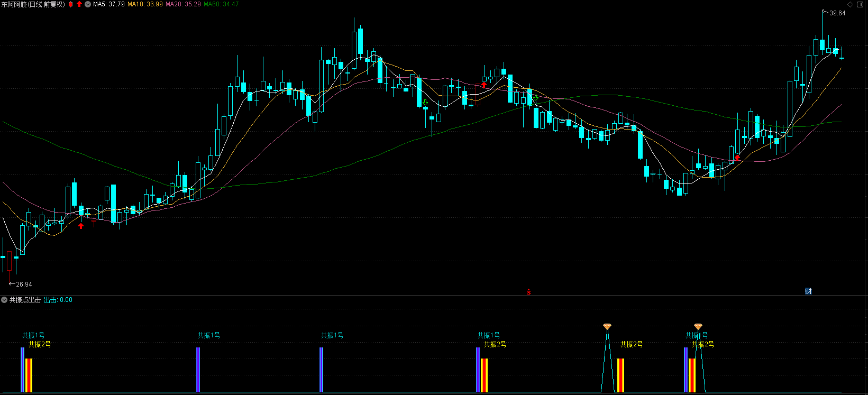Click the MA20: 35.29 indicator label
The image size is (868, 395).
coord(184,4)
